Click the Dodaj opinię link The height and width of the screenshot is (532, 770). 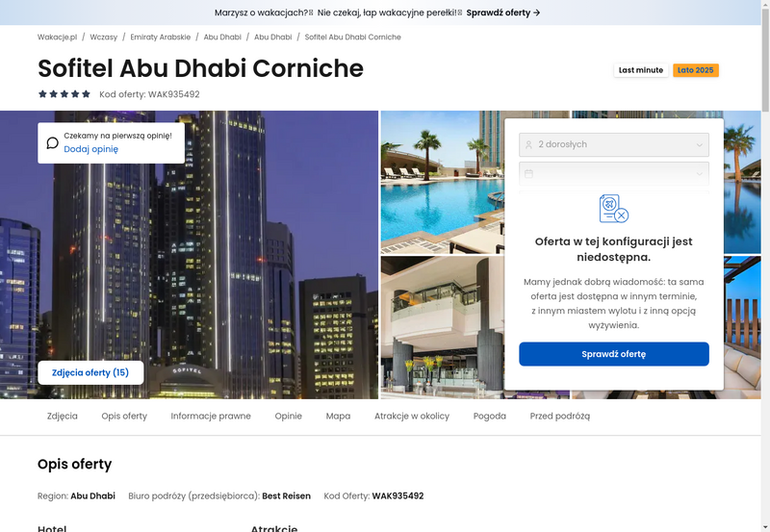point(90,149)
